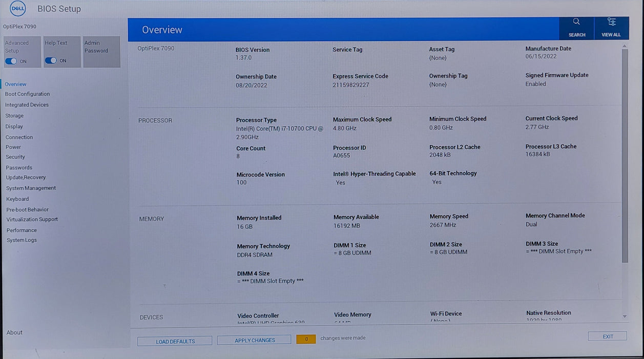Open Virtualization Support section
The width and height of the screenshot is (644, 359).
(x=32, y=220)
